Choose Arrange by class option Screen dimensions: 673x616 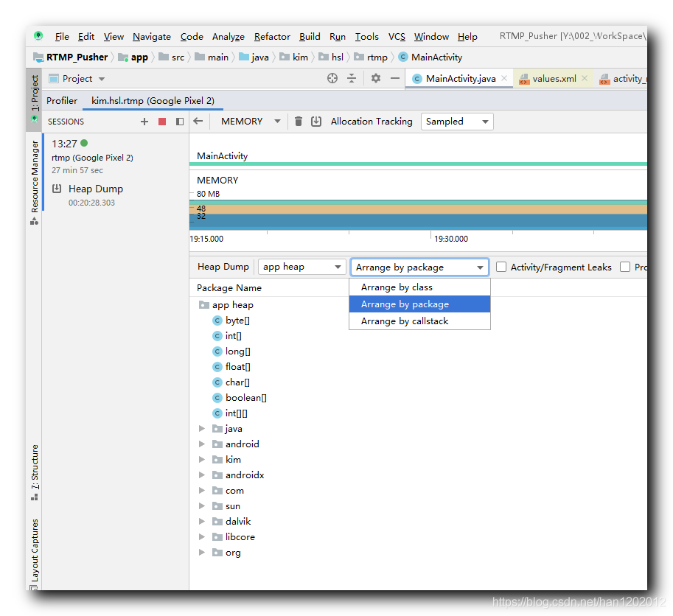coord(419,287)
